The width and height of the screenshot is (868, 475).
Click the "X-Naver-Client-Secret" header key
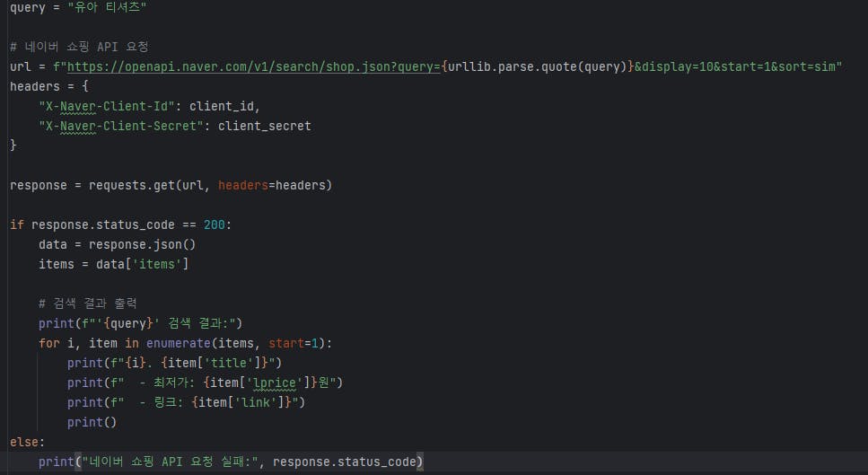pyautogui.click(x=121, y=126)
